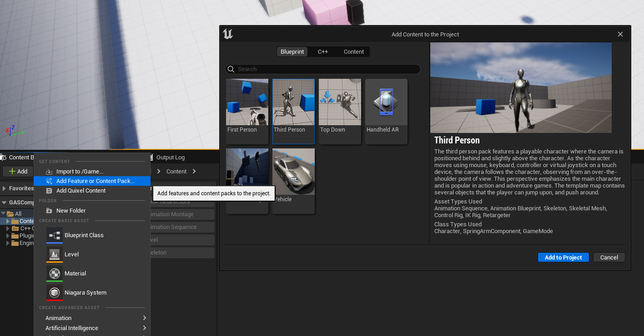Click the Niagara System cube icon
This screenshot has width=644, height=336.
pos(55,292)
